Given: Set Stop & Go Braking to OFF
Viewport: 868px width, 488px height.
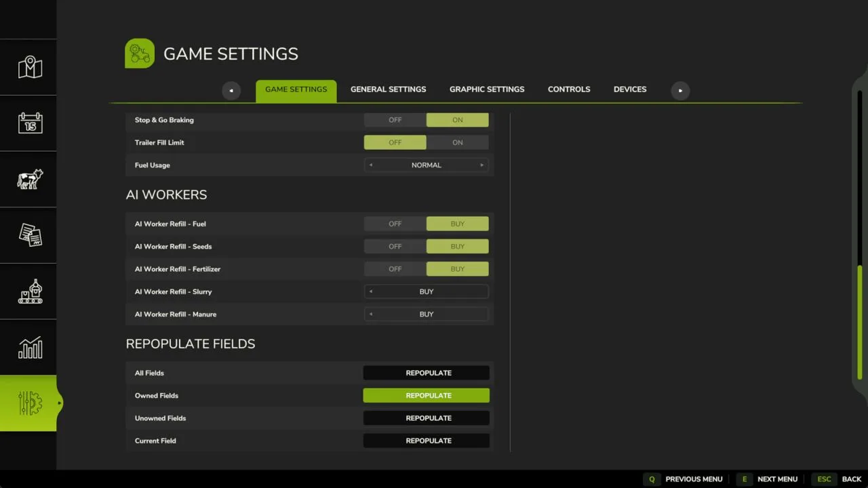Looking at the screenshot, I should point(395,120).
